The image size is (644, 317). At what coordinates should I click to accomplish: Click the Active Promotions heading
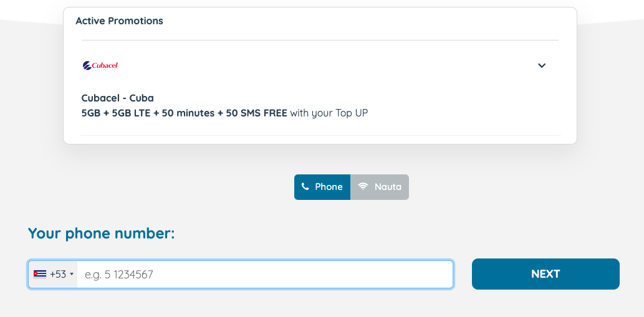[x=119, y=21]
